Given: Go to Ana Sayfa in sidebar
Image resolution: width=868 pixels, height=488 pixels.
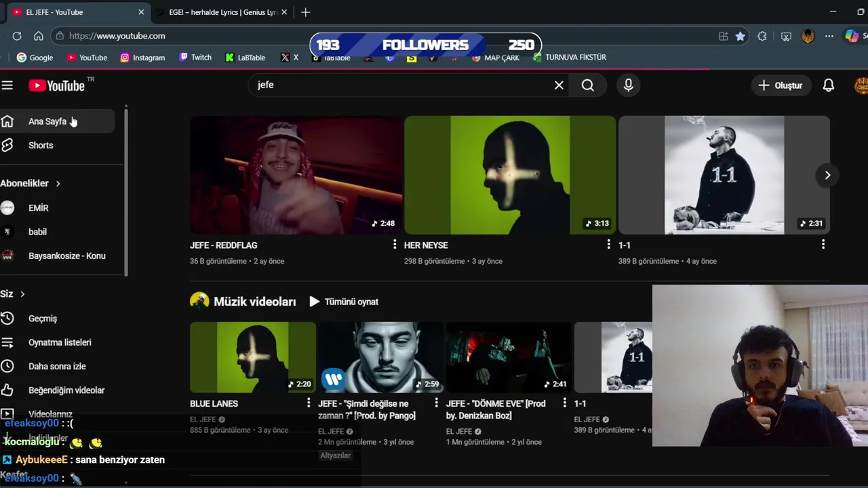Looking at the screenshot, I should point(57,121).
